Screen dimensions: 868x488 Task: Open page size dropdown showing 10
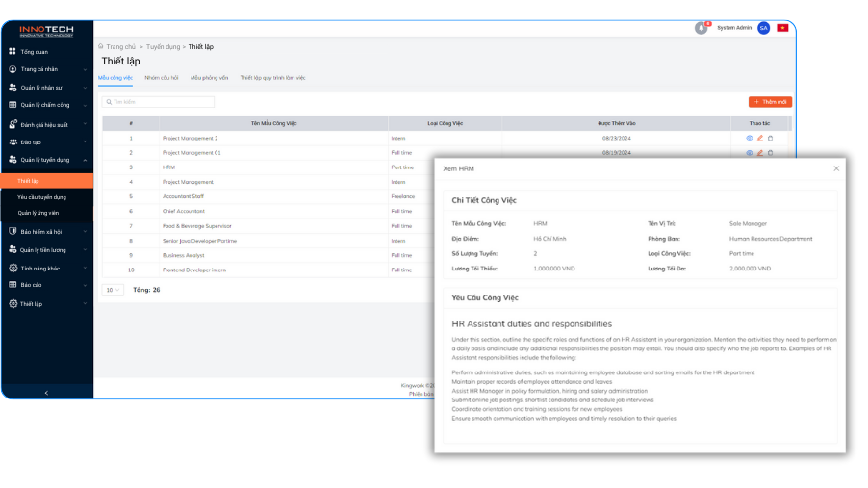point(113,289)
